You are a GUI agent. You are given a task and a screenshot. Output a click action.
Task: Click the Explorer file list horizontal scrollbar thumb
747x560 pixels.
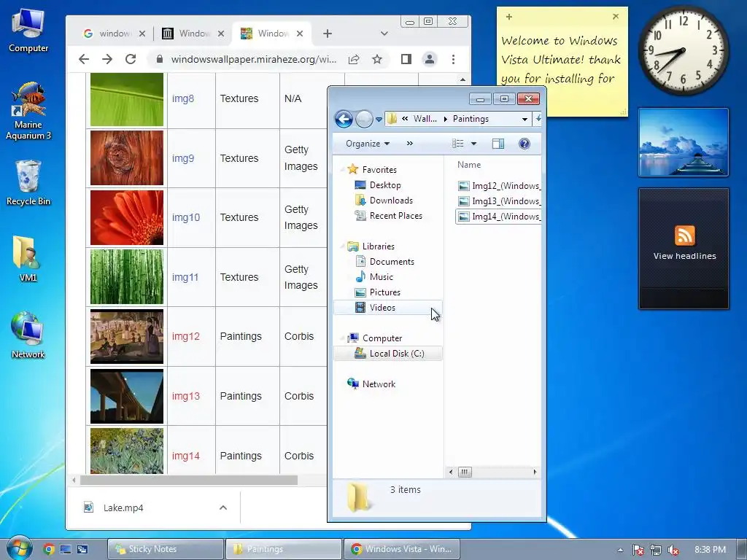(x=465, y=472)
